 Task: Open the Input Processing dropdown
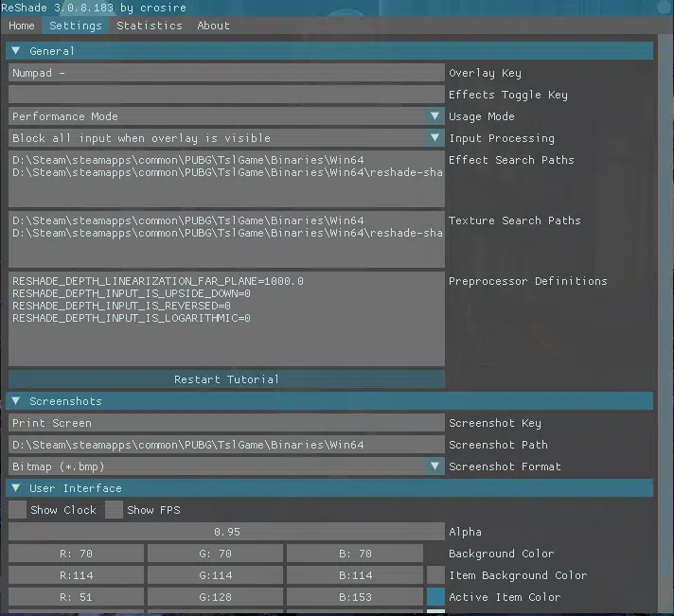435,138
